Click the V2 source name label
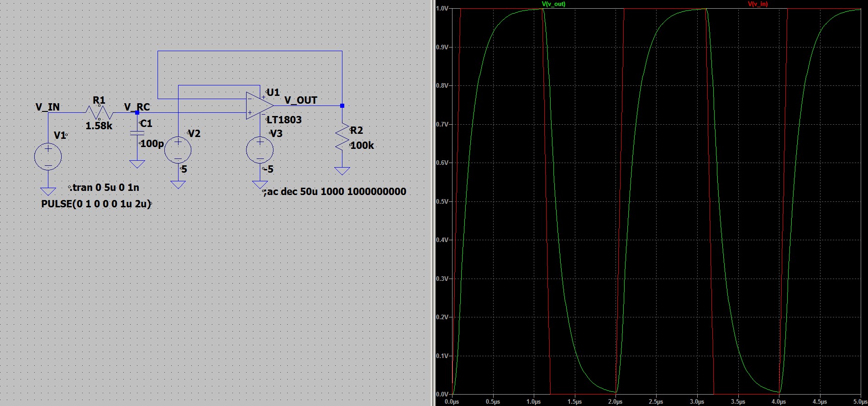 tap(194, 133)
